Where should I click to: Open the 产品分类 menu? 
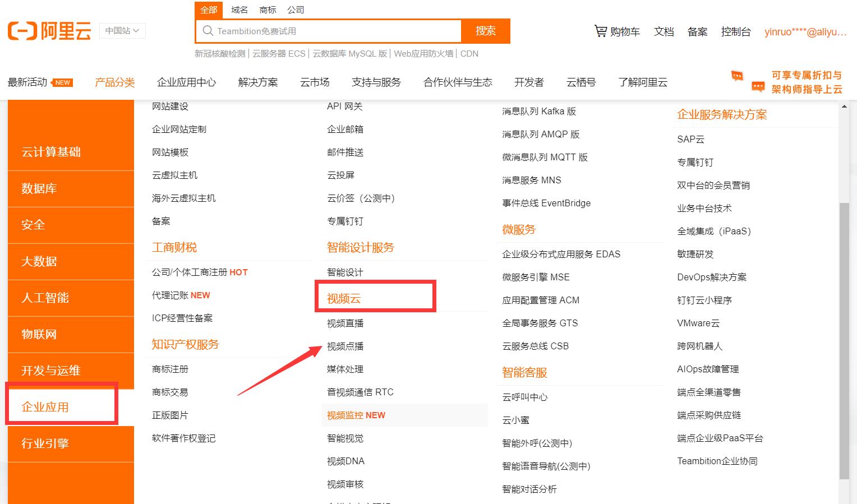click(114, 82)
